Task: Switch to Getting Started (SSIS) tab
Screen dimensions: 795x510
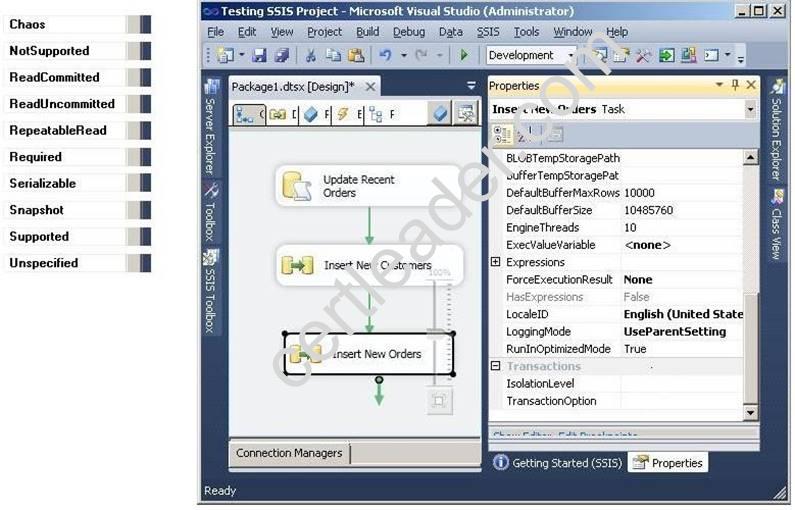Action: tap(558, 462)
